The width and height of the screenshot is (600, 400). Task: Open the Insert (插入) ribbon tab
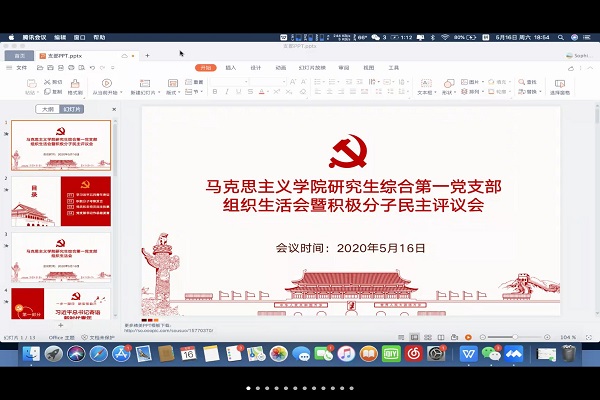231,68
